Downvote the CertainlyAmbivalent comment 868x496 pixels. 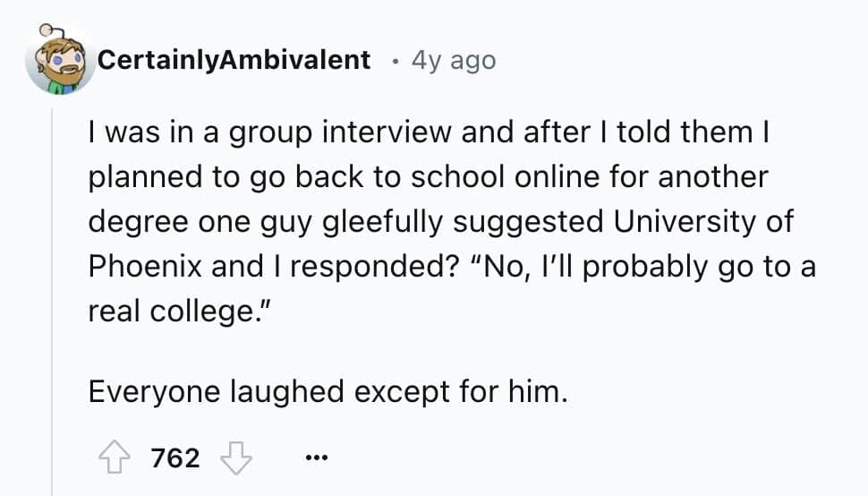tap(237, 458)
